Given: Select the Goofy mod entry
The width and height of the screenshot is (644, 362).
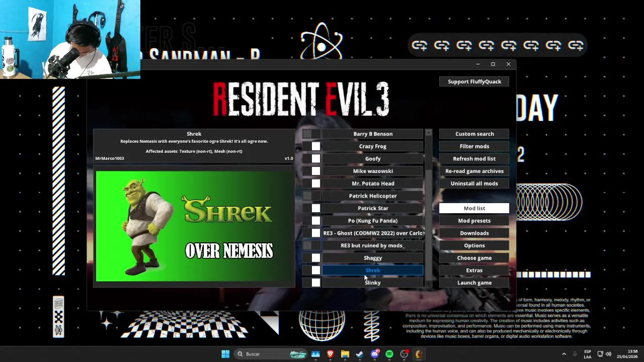Looking at the screenshot, I should (x=373, y=158).
